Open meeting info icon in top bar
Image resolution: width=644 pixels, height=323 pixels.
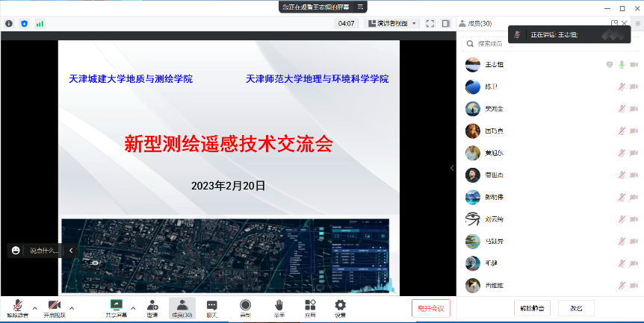point(9,24)
